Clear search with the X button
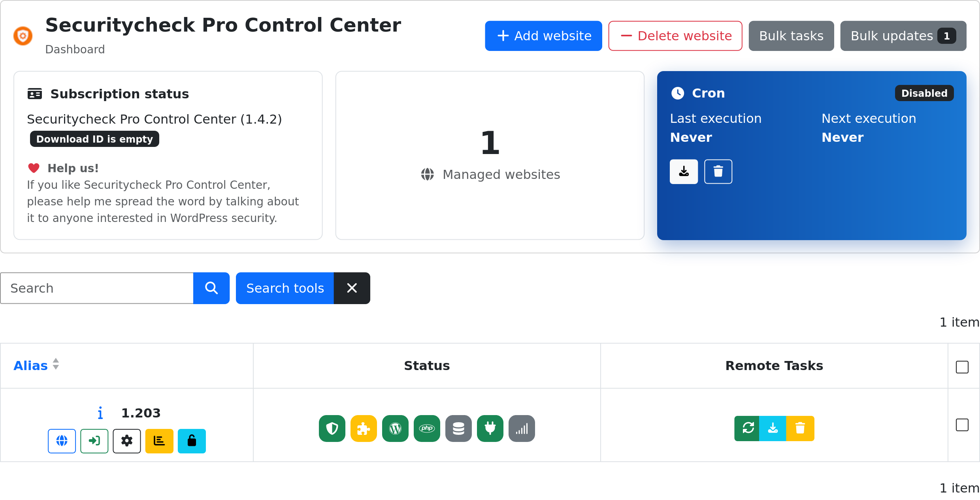This screenshot has height=500, width=980. coord(352,288)
